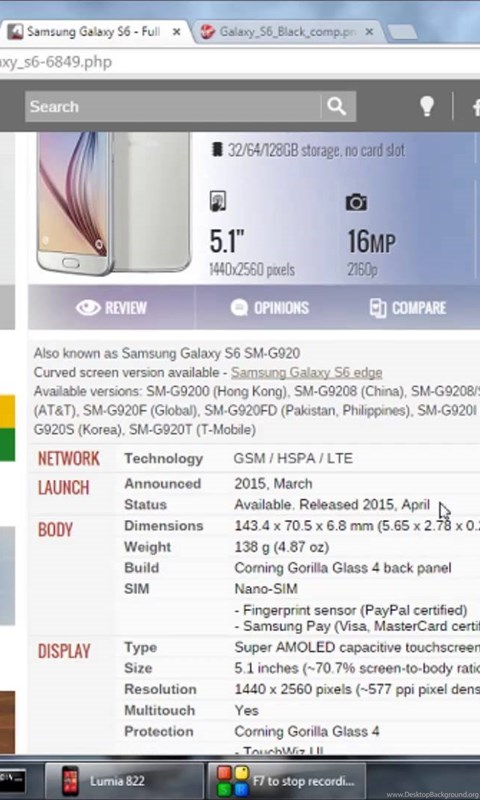Click the light bulb tip icon
Screen dimensions: 480x800
(426, 106)
